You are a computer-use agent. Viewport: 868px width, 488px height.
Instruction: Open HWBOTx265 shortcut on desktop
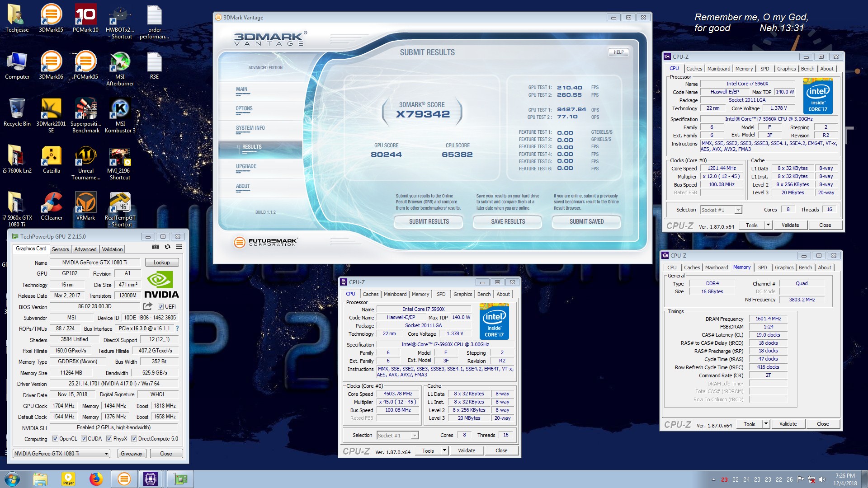click(120, 21)
